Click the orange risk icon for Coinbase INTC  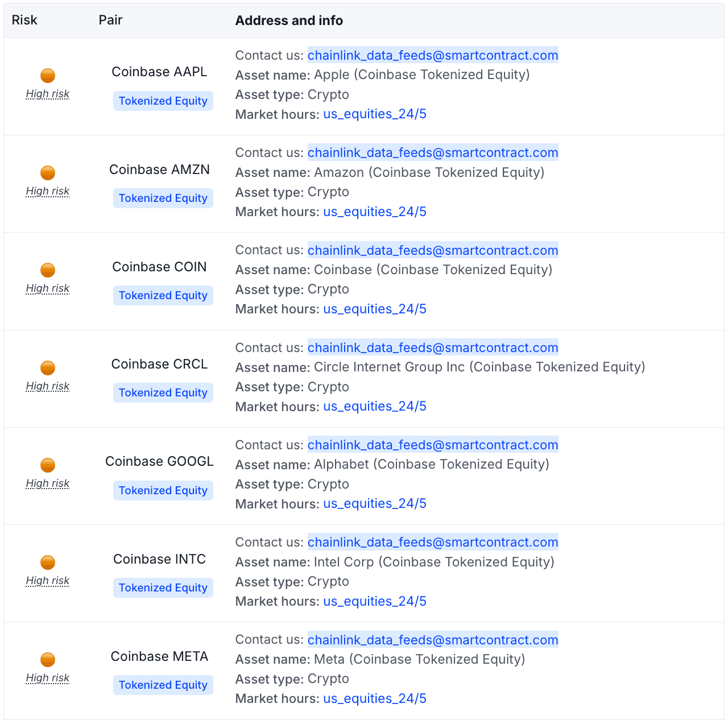(48, 562)
